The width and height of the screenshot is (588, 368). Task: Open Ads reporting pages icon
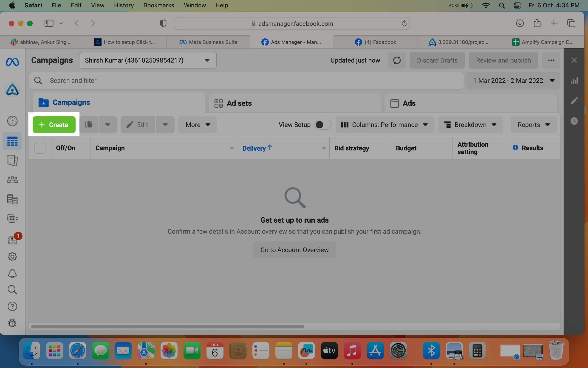[12, 160]
